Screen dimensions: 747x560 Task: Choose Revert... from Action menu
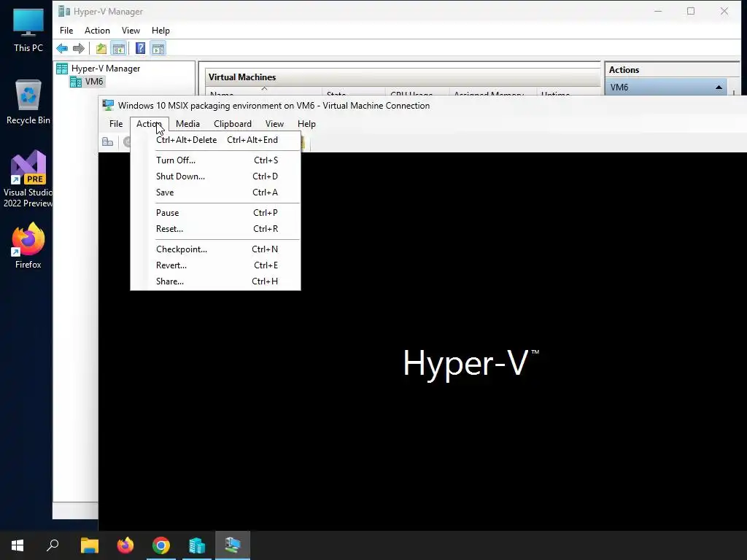[215, 265]
